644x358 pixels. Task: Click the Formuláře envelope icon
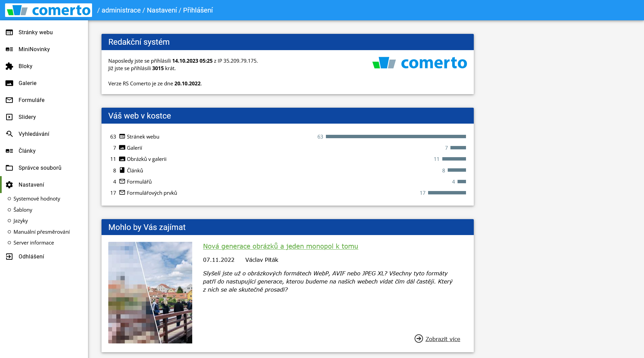coord(9,100)
